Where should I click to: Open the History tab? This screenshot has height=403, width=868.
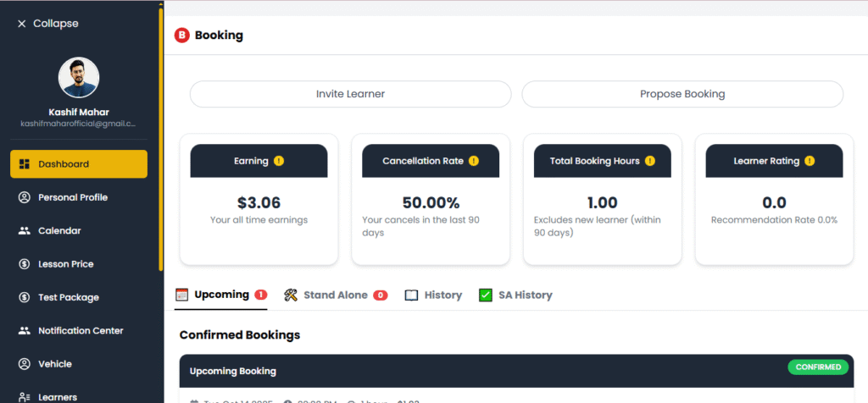pos(433,295)
